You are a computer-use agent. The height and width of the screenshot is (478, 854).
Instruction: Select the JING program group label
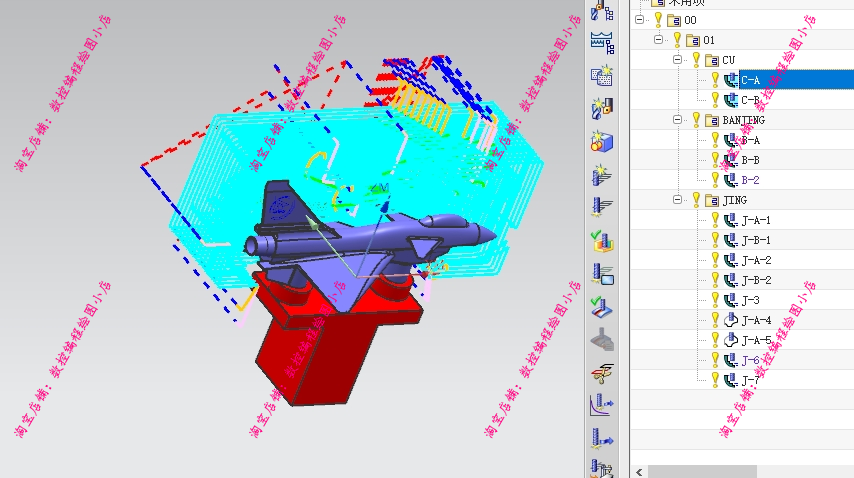735,200
